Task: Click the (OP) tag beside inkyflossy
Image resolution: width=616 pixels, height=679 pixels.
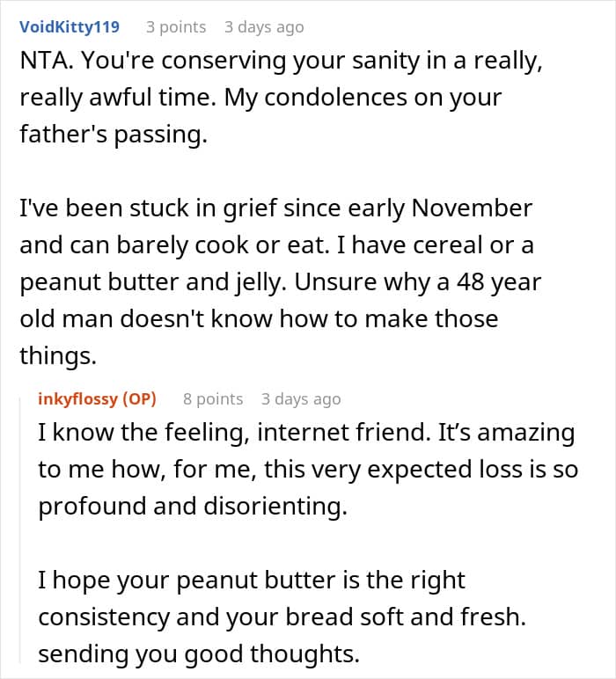Action: 137,398
